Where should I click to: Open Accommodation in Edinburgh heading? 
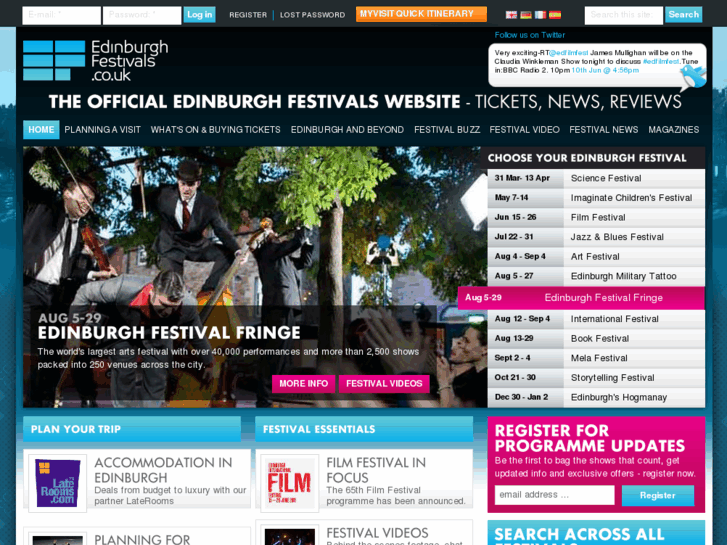[x=163, y=470]
